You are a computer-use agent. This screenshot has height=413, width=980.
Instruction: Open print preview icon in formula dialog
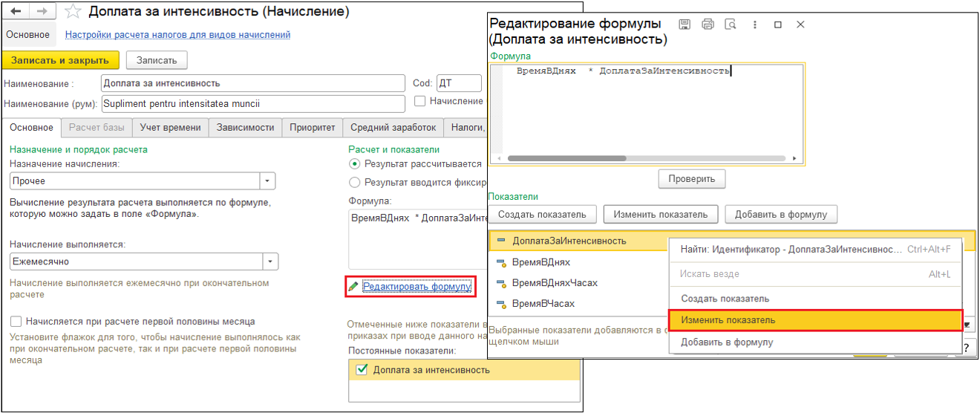(731, 25)
